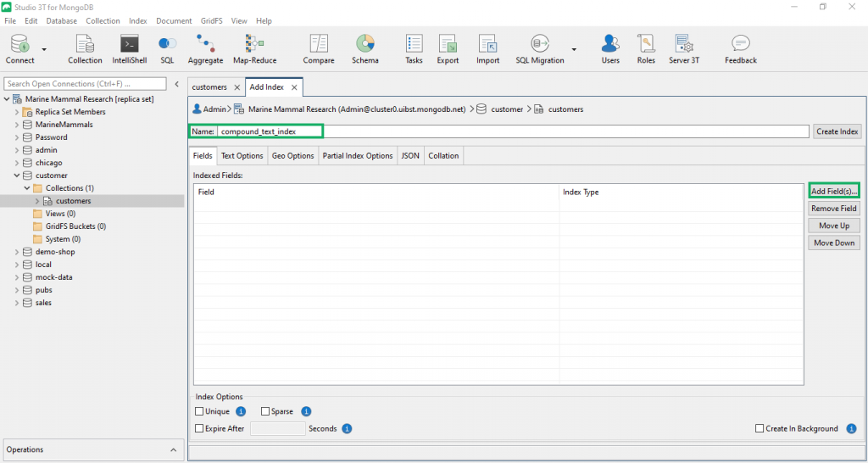This screenshot has width=868, height=463.
Task: Open the SQL Migration tool
Action: (540, 48)
